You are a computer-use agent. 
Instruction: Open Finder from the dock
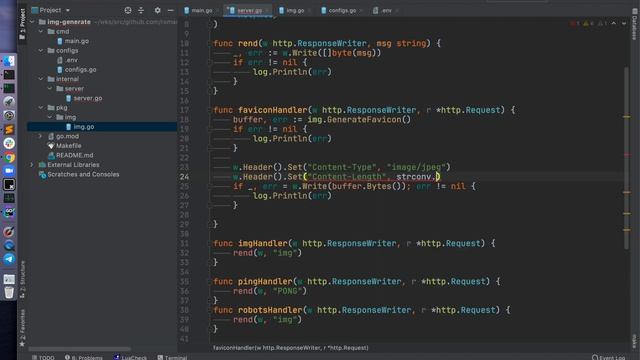point(9,61)
